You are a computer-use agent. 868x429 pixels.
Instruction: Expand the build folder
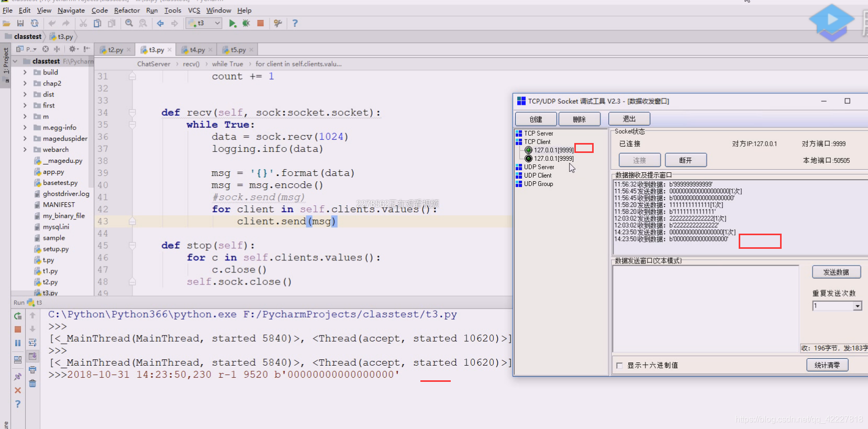click(x=25, y=72)
